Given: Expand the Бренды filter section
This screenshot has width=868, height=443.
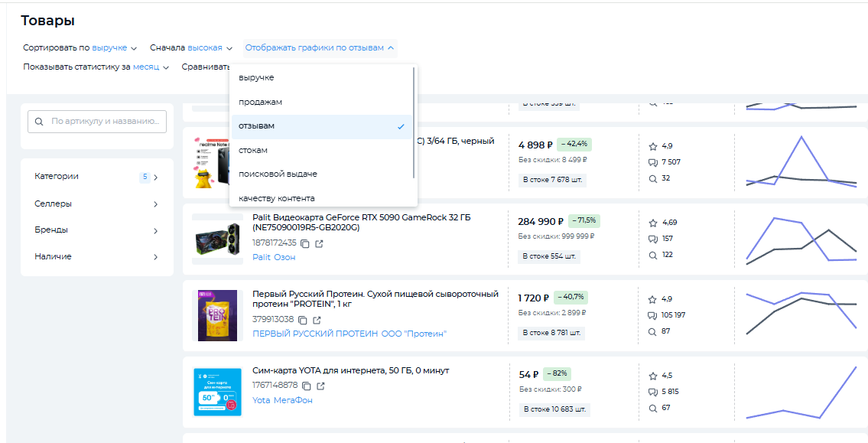Looking at the screenshot, I should point(96,230).
